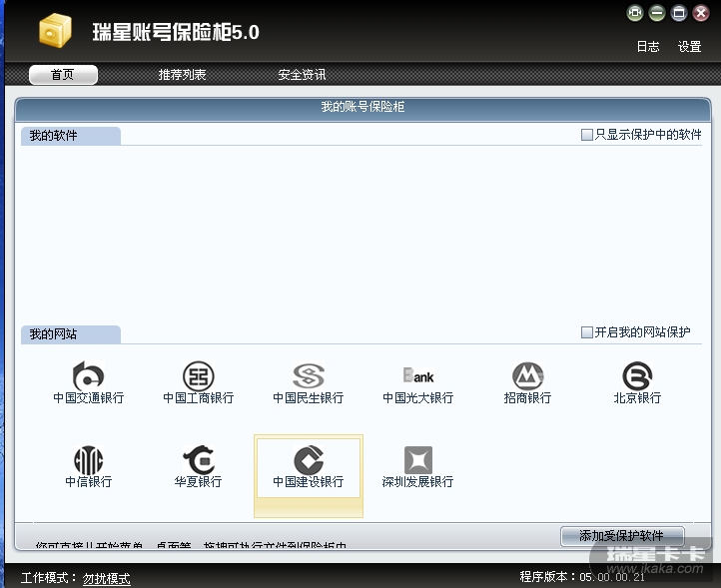Viewport: 721px width, 588px height.
Task: Click the 工作模式 status label
Action: coord(48,578)
